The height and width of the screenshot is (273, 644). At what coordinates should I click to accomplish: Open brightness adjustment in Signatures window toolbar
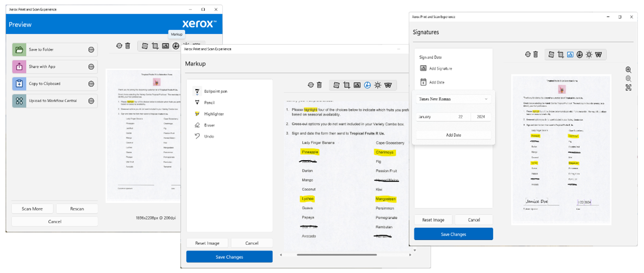click(x=589, y=55)
